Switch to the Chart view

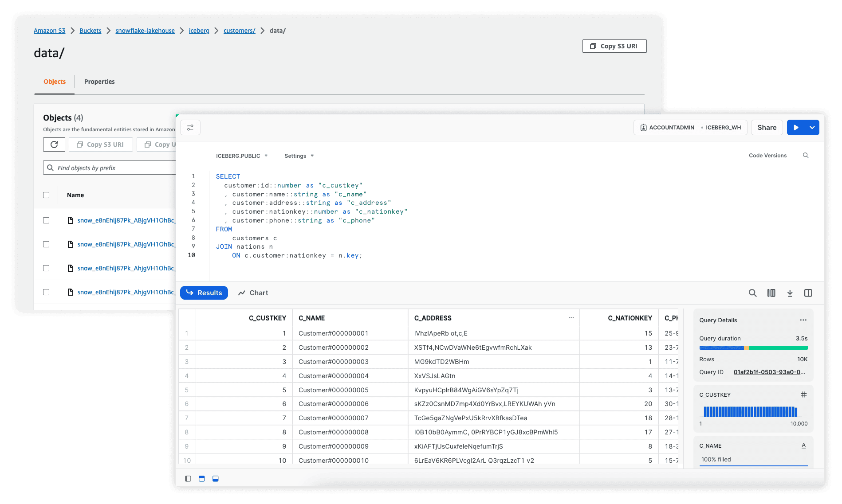tap(253, 293)
